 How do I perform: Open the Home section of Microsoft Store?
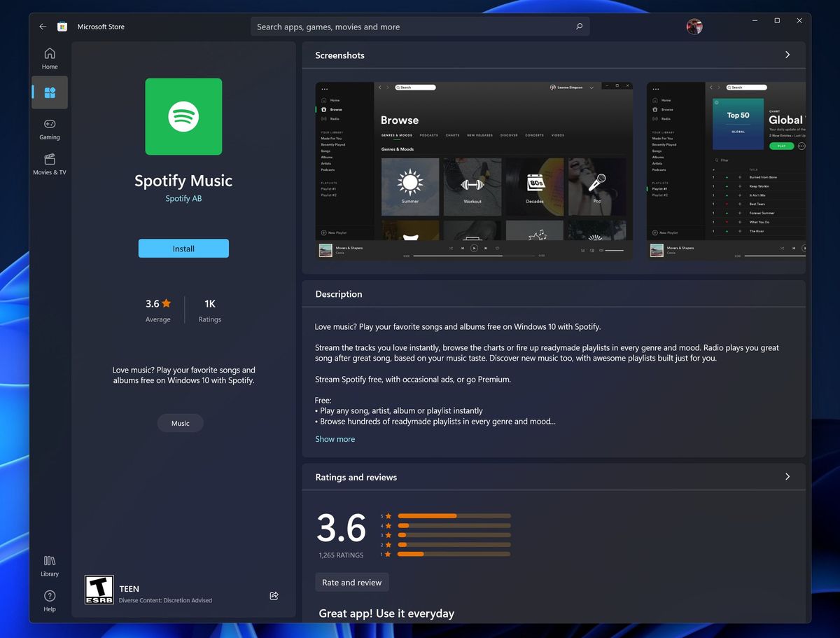point(49,57)
